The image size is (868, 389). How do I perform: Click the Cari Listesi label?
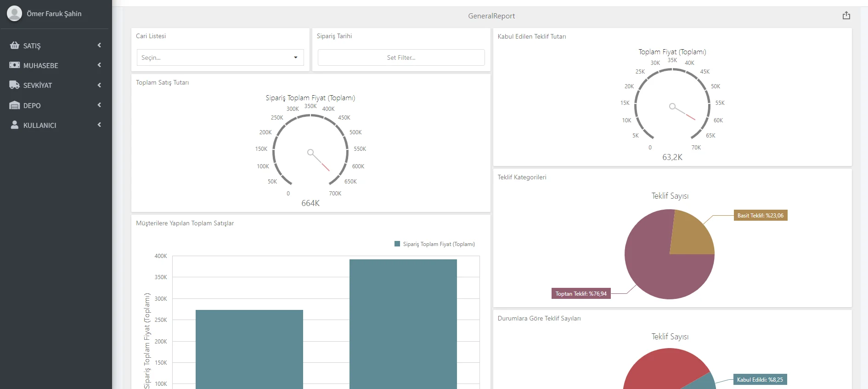(151, 36)
